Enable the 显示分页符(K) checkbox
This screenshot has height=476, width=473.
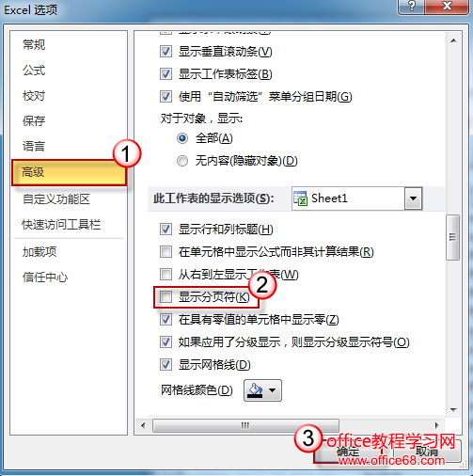(166, 296)
